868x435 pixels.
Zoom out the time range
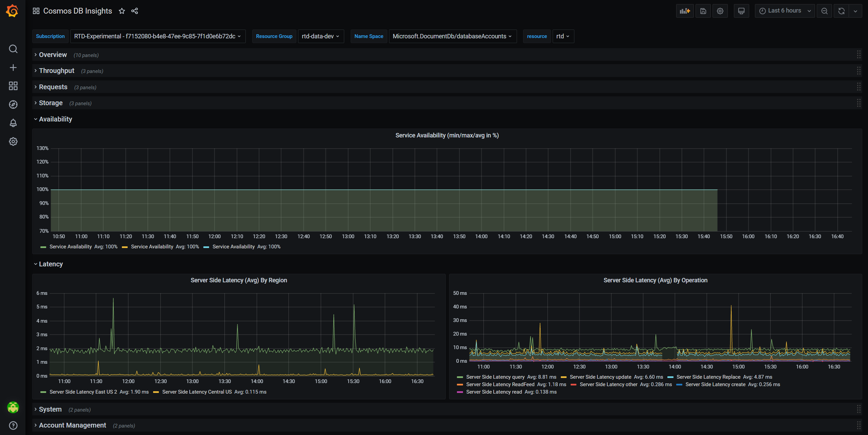(824, 11)
